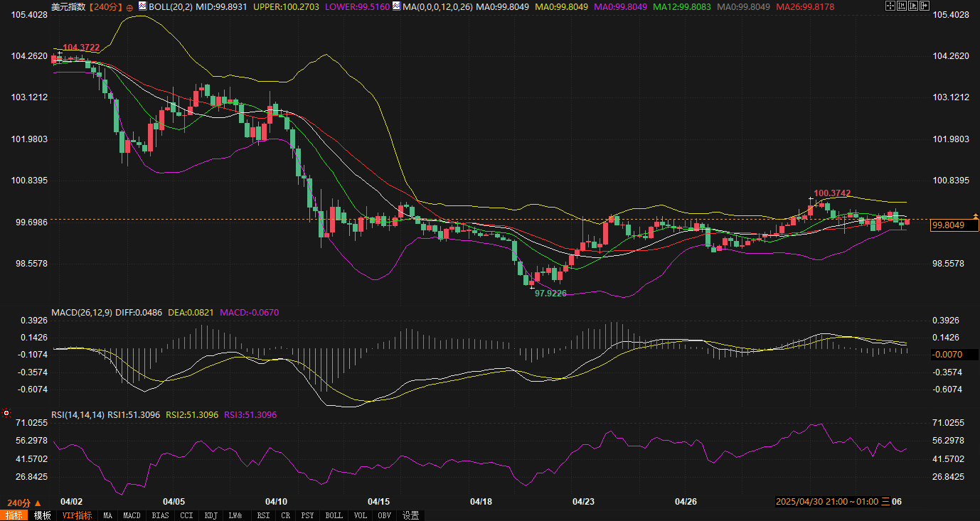The image size is (980, 521).
Task: Click the 04/18 date on time axis
Action: (x=481, y=502)
